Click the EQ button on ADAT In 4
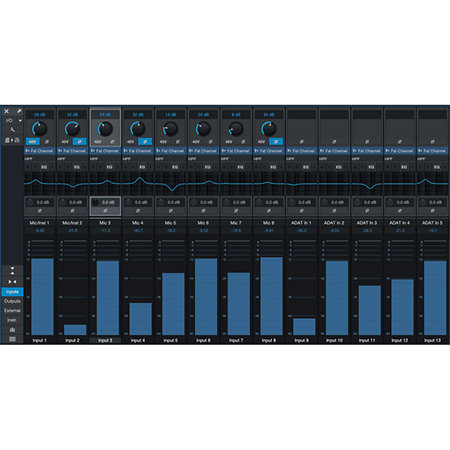The height and width of the screenshot is (450, 450). [404, 167]
